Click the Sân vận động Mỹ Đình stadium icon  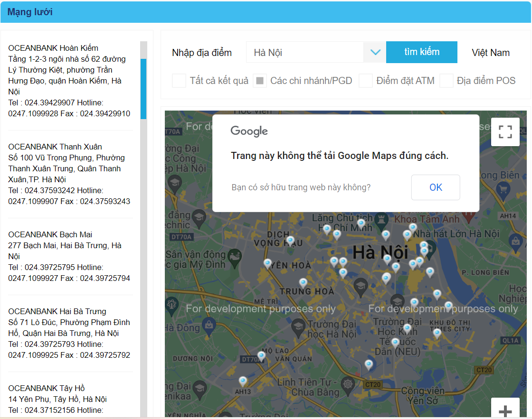pos(235,257)
